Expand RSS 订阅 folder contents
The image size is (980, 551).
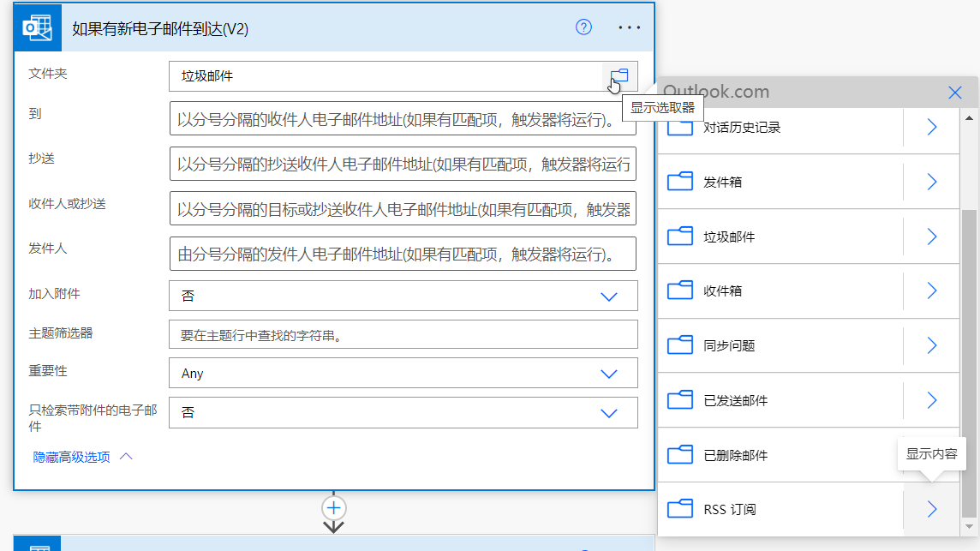pos(931,509)
